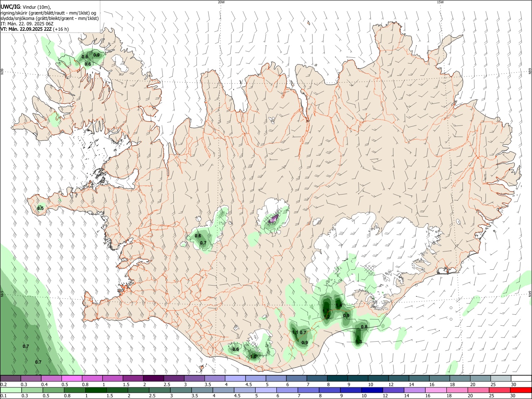This screenshot has height=399, width=532.
Task: Click the '25' label in the rain legend row
Action: coord(492,396)
